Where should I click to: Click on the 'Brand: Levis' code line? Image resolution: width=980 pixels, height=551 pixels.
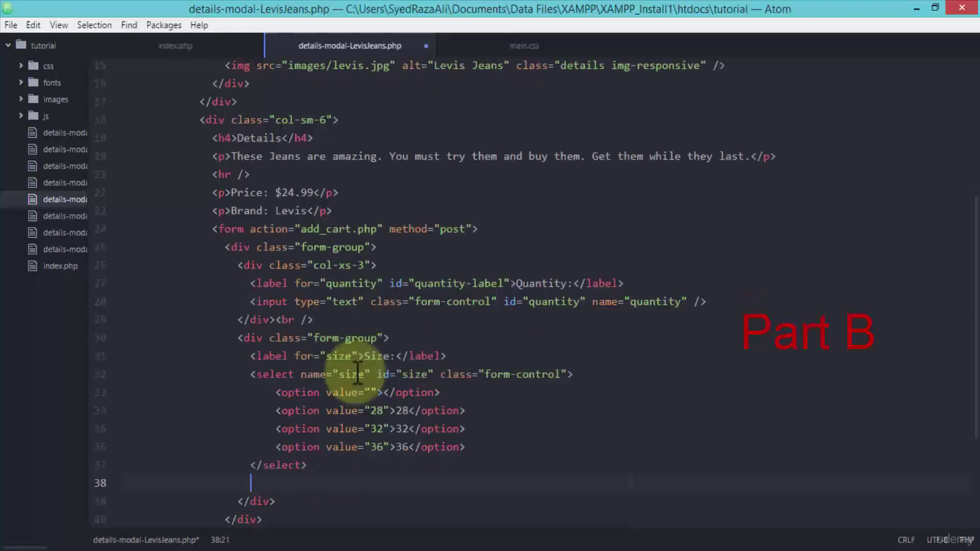[272, 211]
